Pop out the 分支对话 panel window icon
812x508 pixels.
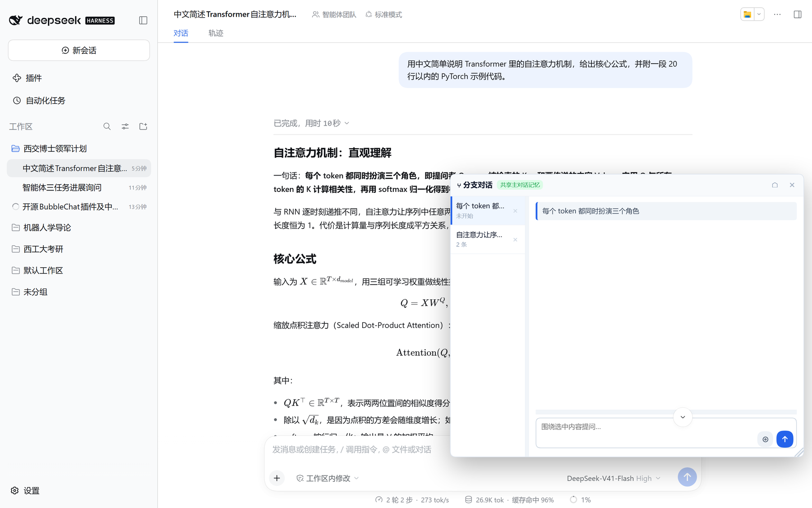[x=775, y=185]
